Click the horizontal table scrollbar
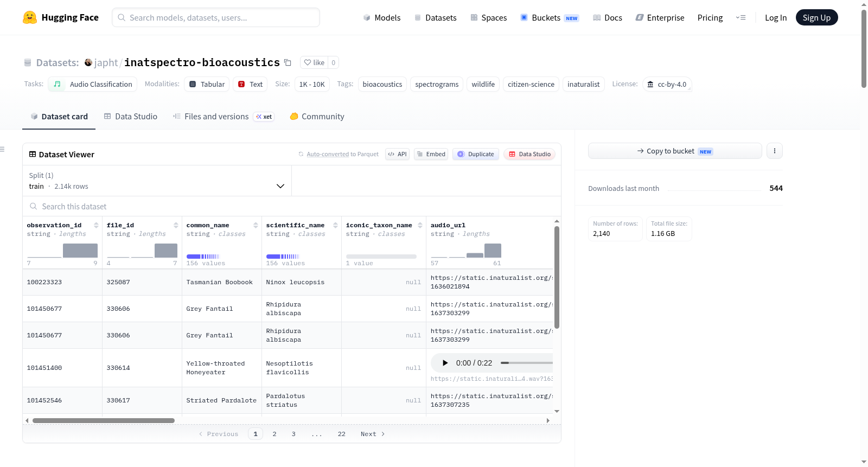Screen dimensions: 868x467 tap(104, 420)
